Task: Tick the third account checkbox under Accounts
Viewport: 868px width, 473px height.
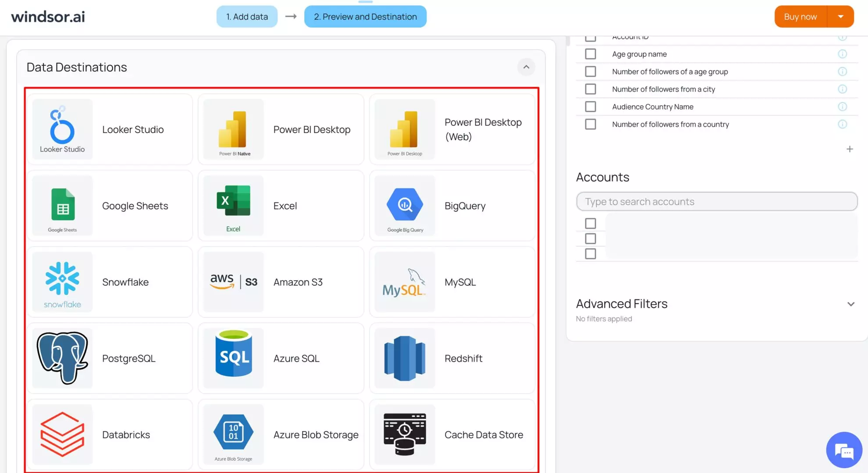Action: [591, 254]
